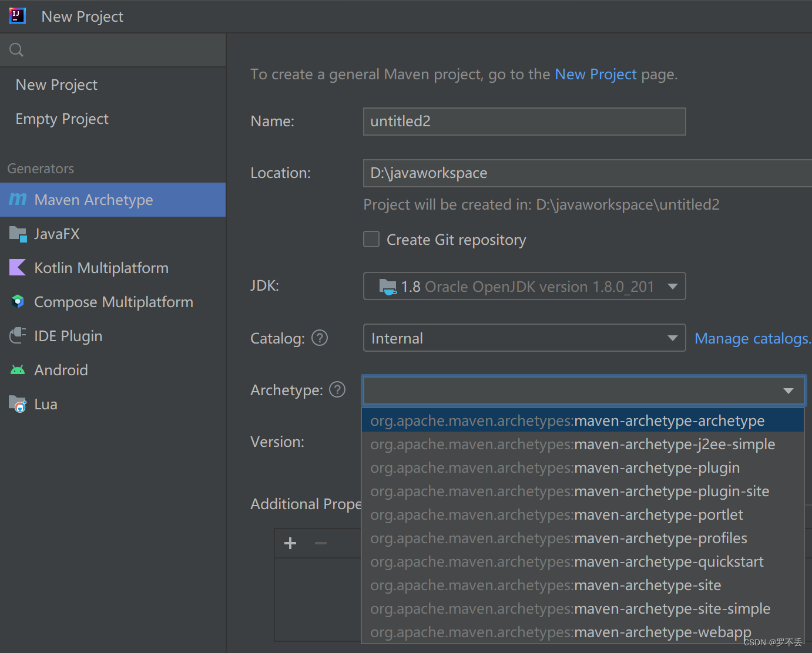The height and width of the screenshot is (653, 812).
Task: Choose the maven-archetype-plugin entry
Action: (583, 467)
